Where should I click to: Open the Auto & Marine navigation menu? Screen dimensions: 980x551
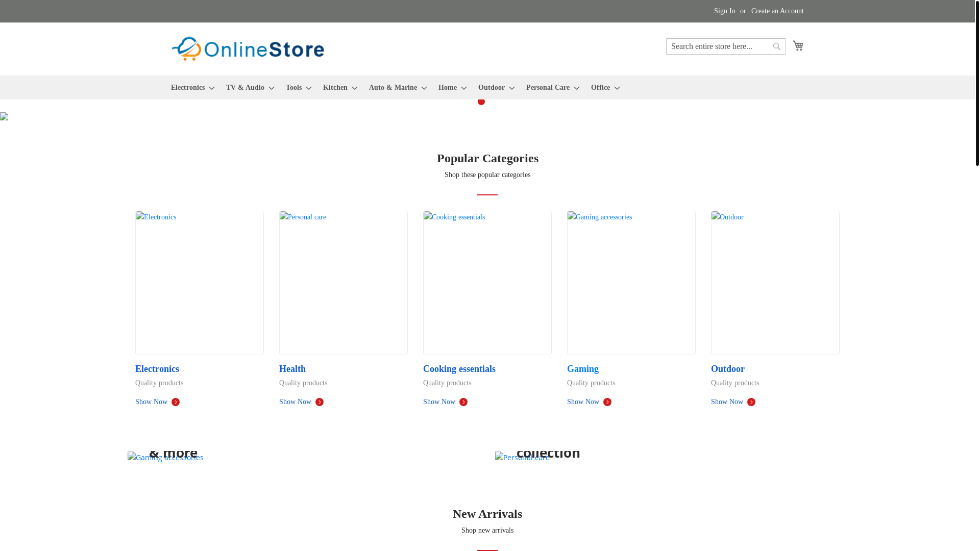[393, 88]
